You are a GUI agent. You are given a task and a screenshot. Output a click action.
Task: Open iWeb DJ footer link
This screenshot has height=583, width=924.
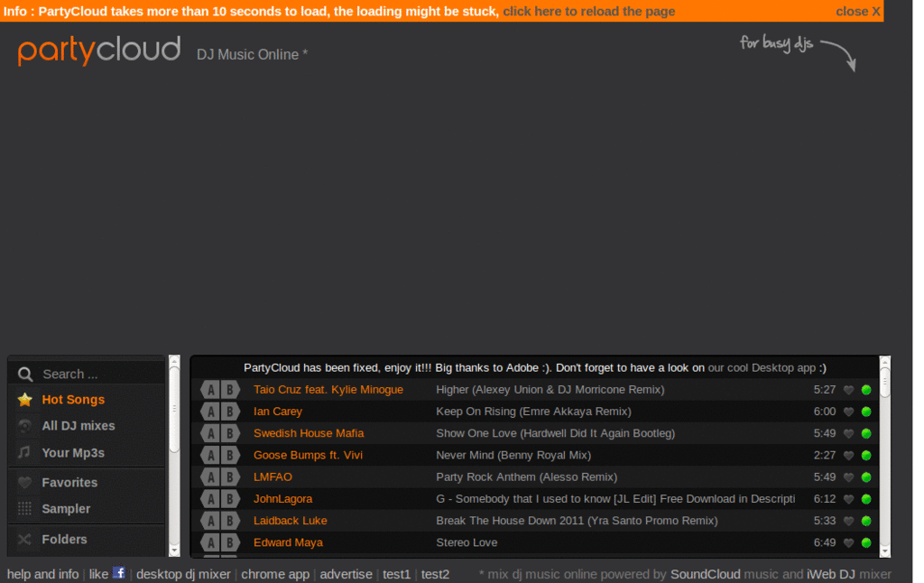[x=831, y=574]
